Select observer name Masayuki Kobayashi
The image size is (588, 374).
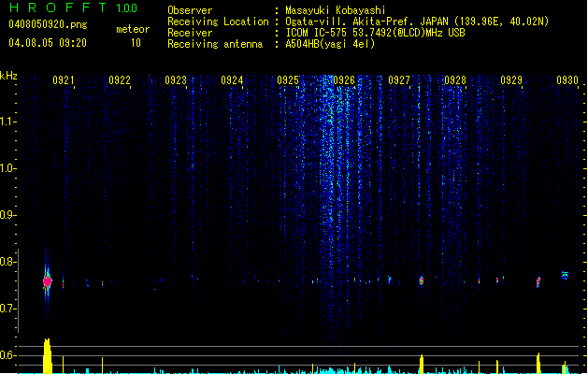tap(336, 10)
